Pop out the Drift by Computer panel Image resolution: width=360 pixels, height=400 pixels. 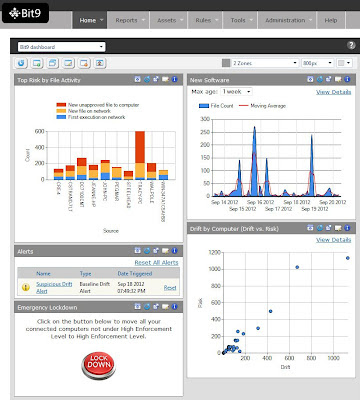328,228
